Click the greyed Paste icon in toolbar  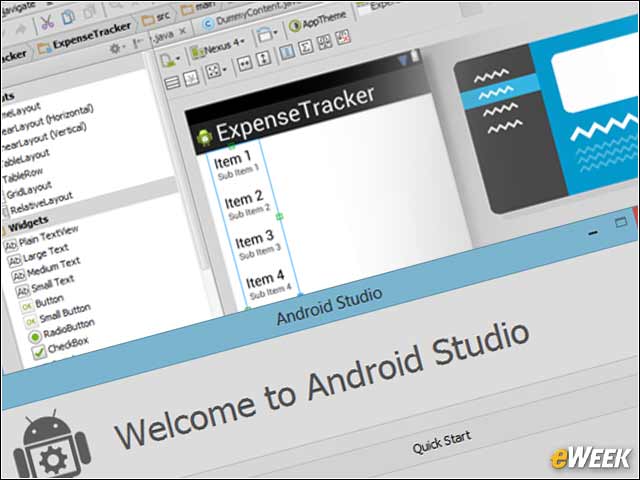point(89,12)
